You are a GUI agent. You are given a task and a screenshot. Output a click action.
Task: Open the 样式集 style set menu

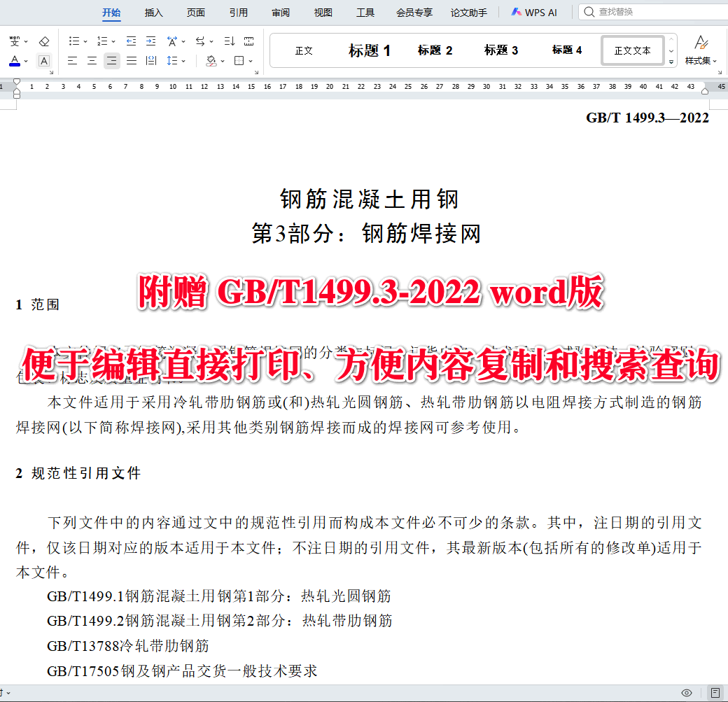pos(701,50)
